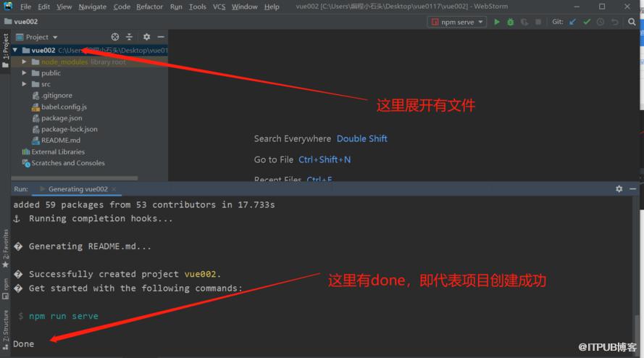Hide the Run tool window

click(x=633, y=189)
